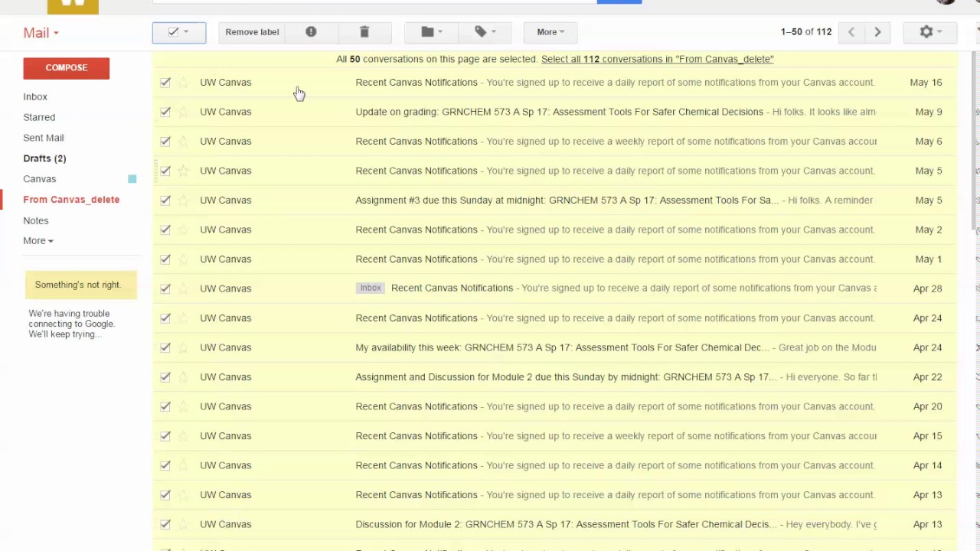Star the Apr 15 weekly report email

(x=183, y=435)
